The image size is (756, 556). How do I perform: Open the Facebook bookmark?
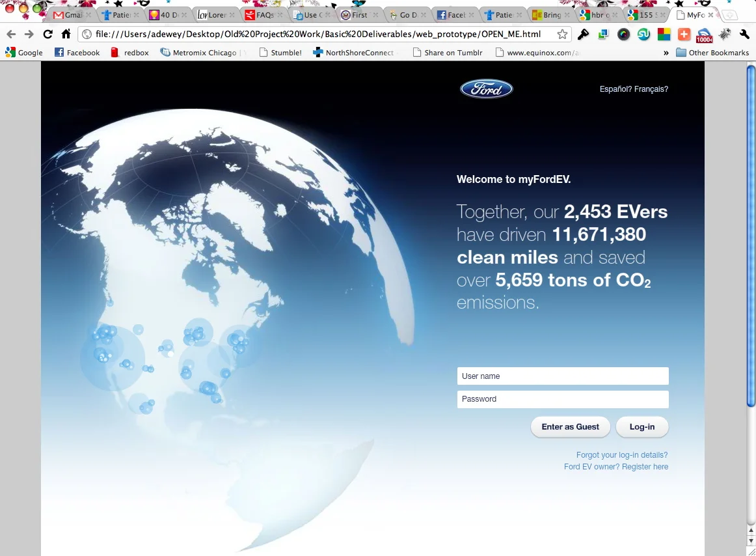77,53
